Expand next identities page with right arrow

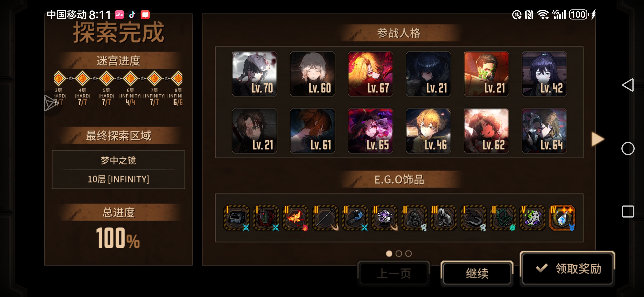(x=597, y=139)
